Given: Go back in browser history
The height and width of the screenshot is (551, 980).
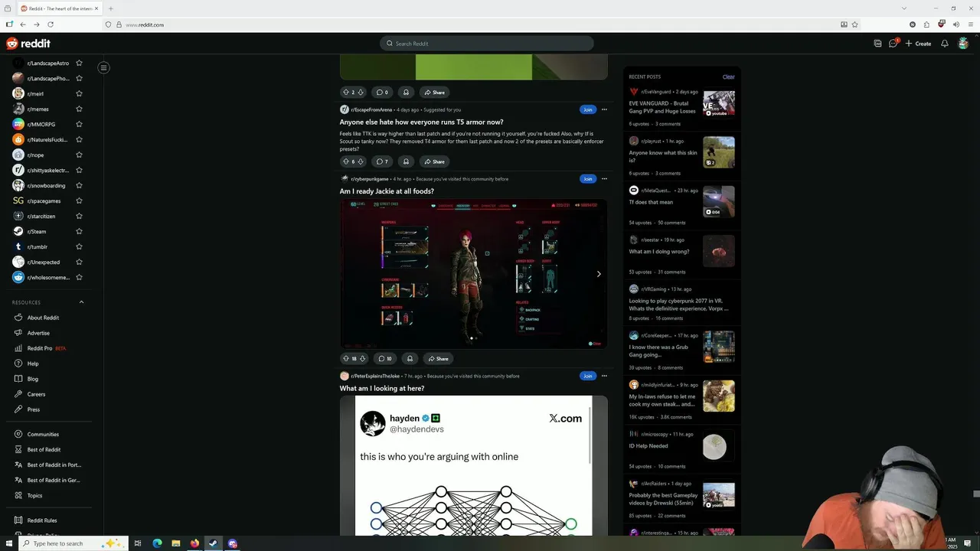Looking at the screenshot, I should point(23,24).
